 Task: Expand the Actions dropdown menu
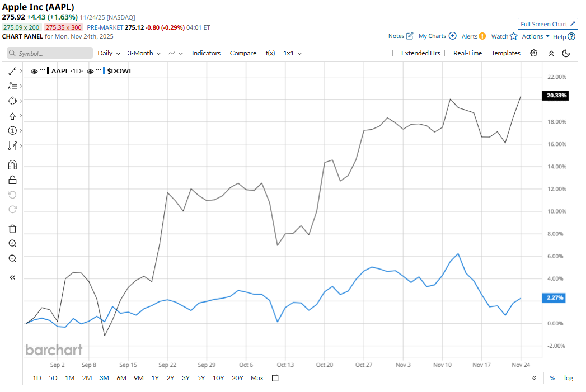pos(536,36)
